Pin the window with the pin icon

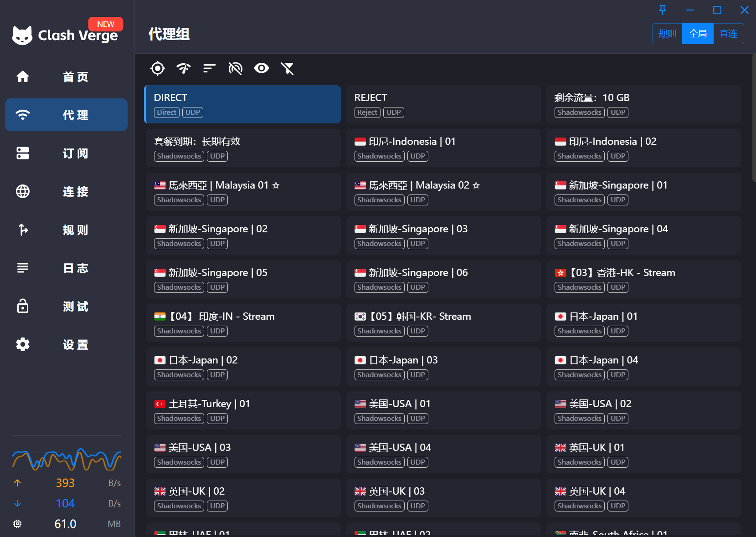click(x=663, y=10)
